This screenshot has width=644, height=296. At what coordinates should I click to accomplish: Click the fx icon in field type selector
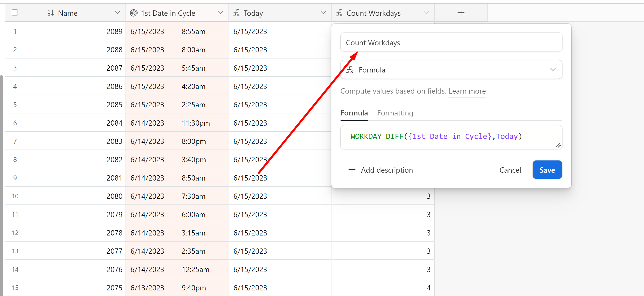pos(350,70)
